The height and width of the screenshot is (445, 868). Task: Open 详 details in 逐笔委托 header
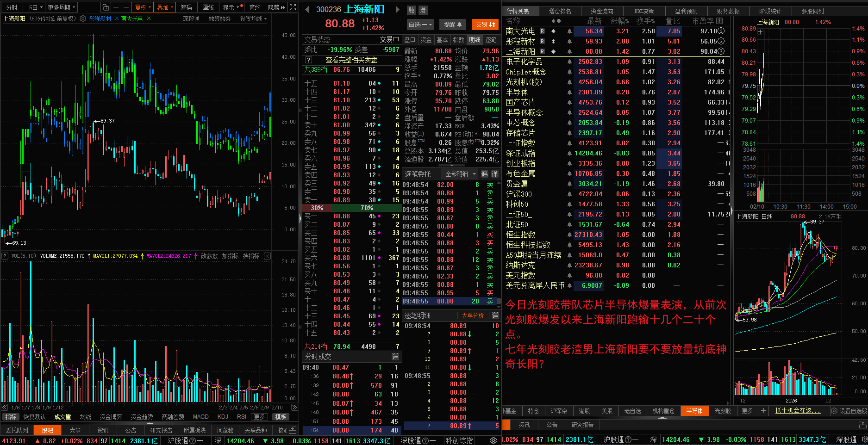click(495, 174)
